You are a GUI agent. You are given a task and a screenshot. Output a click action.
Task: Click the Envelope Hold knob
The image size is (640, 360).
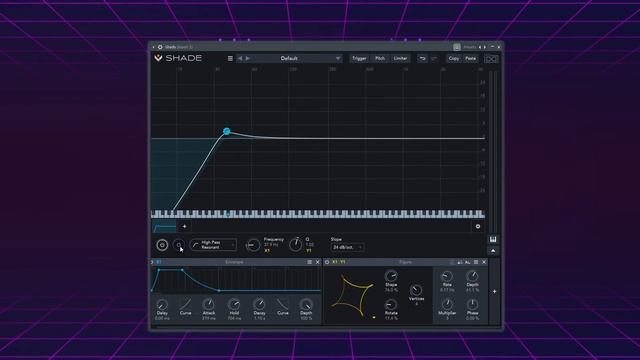(x=234, y=304)
